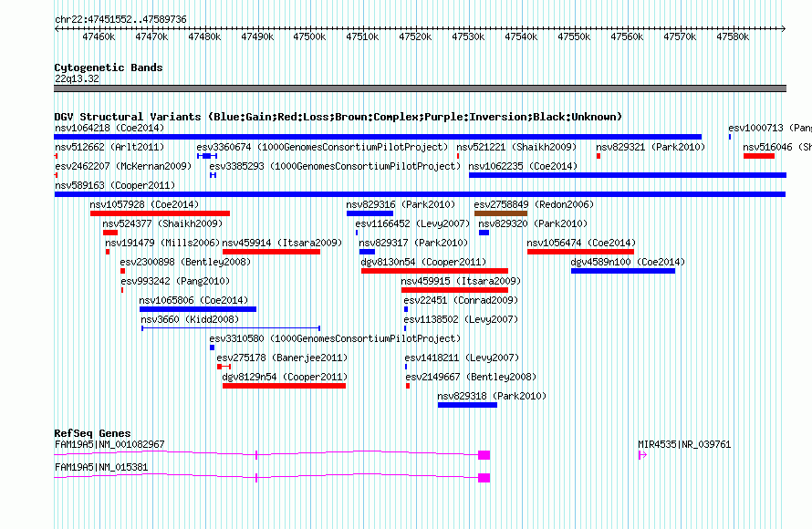Click the nsv1065806 (Coe2014) gain bar

[x=198, y=309]
